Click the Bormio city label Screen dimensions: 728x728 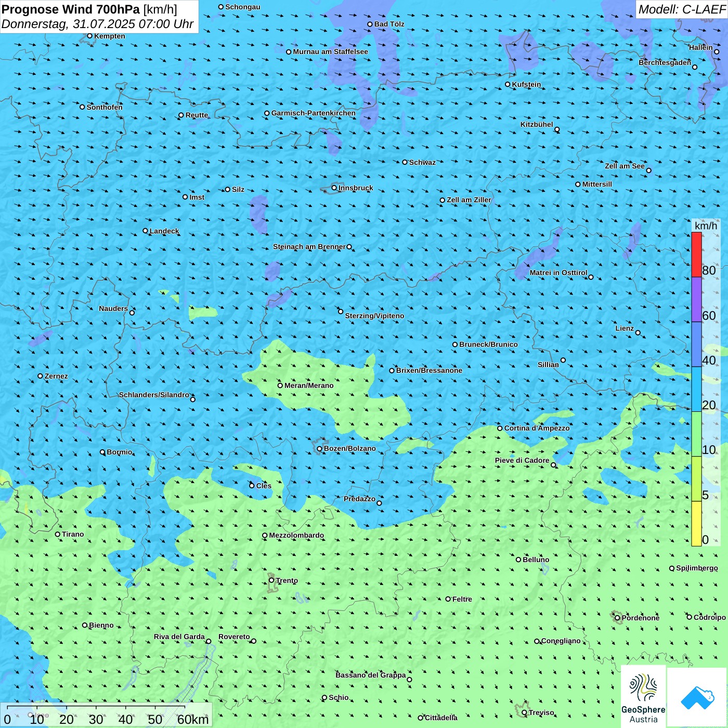pos(119,452)
